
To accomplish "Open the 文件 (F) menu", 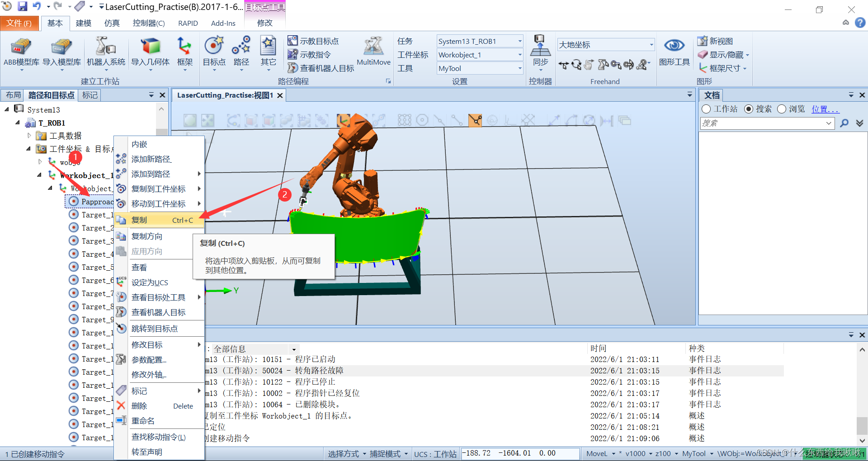I will (19, 23).
